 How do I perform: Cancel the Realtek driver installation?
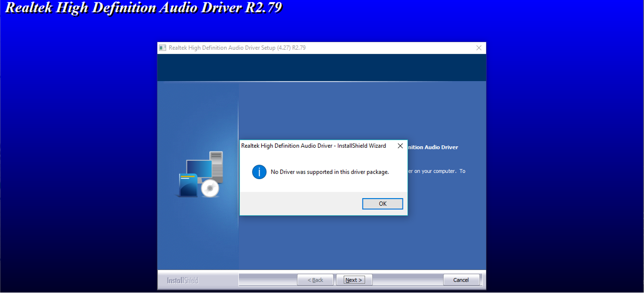point(461,280)
